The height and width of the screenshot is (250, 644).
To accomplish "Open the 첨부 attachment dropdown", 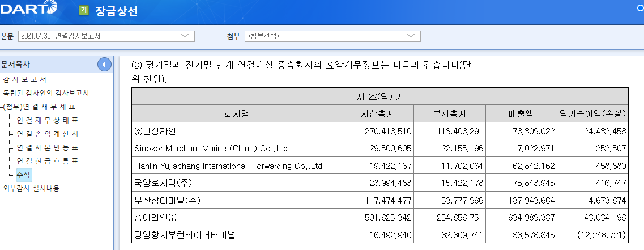I will pyautogui.click(x=332, y=36).
